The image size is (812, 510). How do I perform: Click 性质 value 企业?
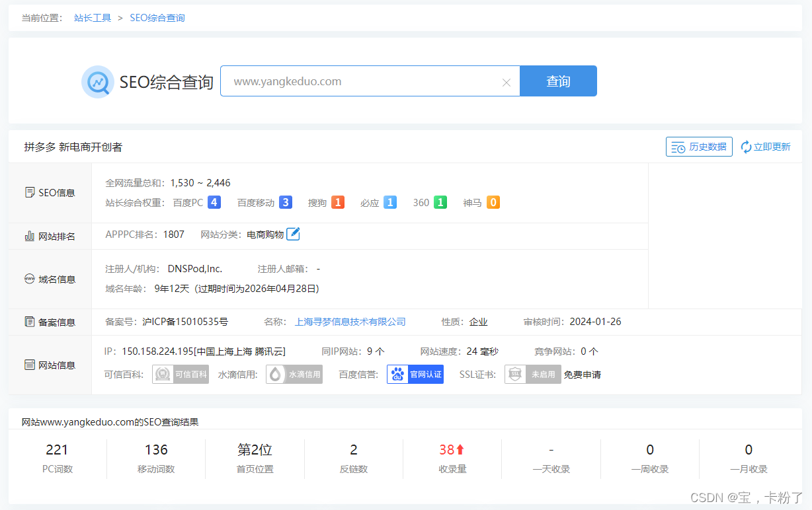pyautogui.click(x=479, y=322)
